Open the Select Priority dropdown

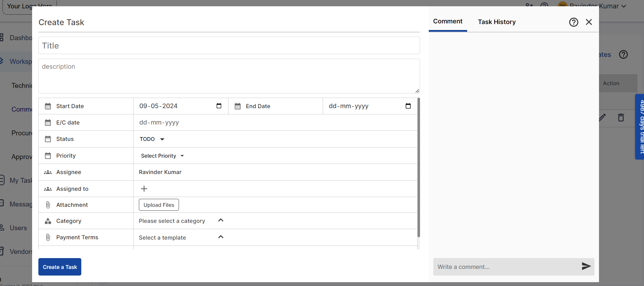(x=162, y=156)
